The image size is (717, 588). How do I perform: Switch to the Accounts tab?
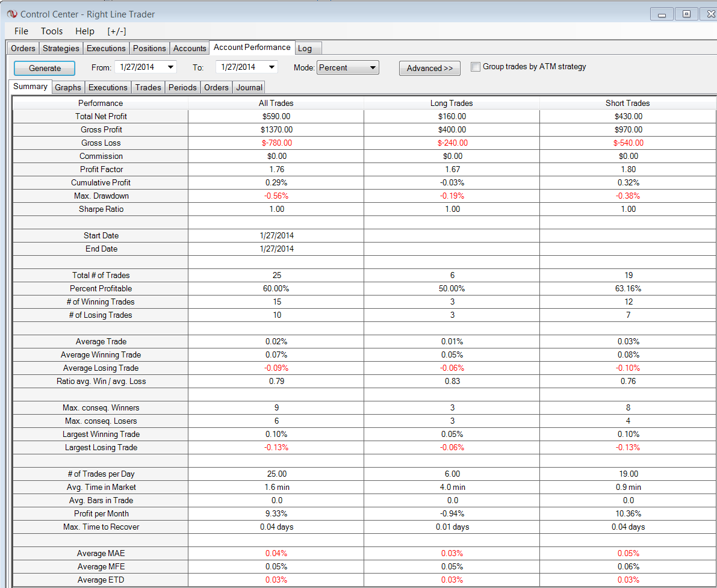[190, 48]
